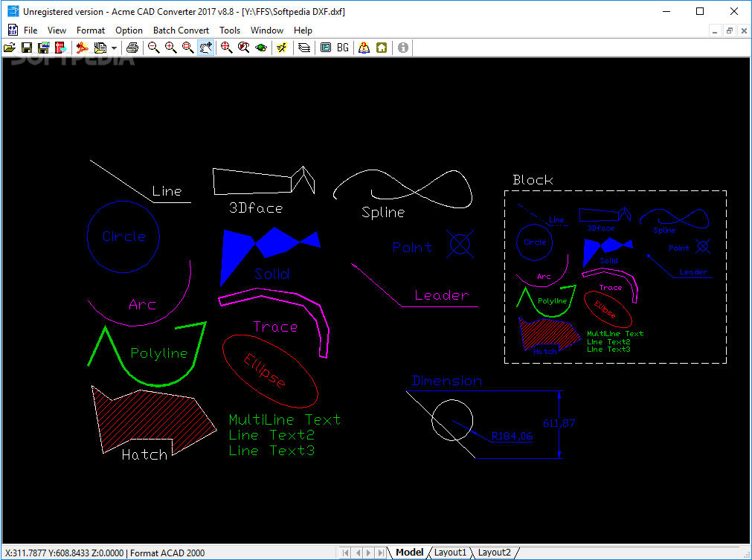Switch to the Layout2 tab

(x=495, y=553)
